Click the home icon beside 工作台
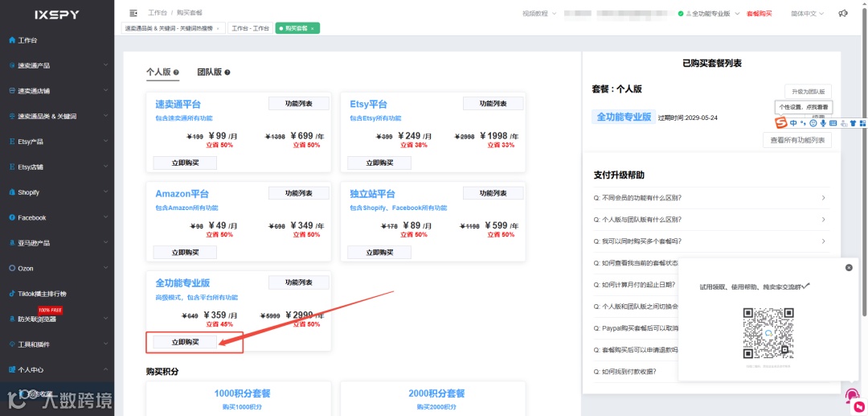The height and width of the screenshot is (416, 868). point(12,40)
